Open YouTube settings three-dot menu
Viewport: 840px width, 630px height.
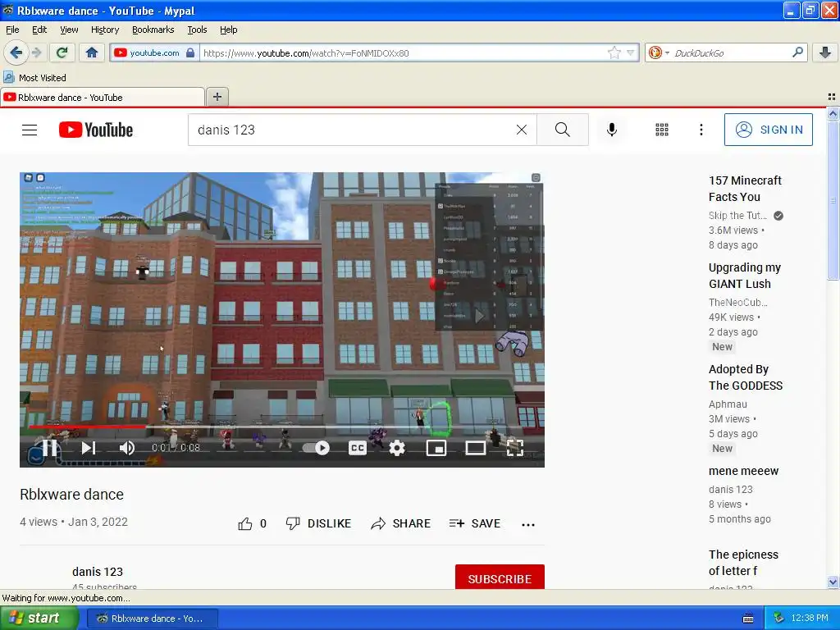click(x=701, y=130)
